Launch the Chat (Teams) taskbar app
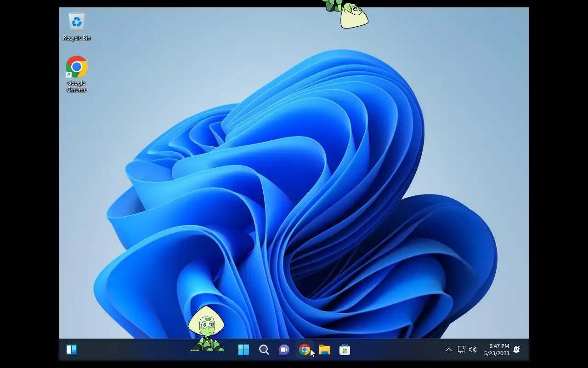 tap(284, 350)
